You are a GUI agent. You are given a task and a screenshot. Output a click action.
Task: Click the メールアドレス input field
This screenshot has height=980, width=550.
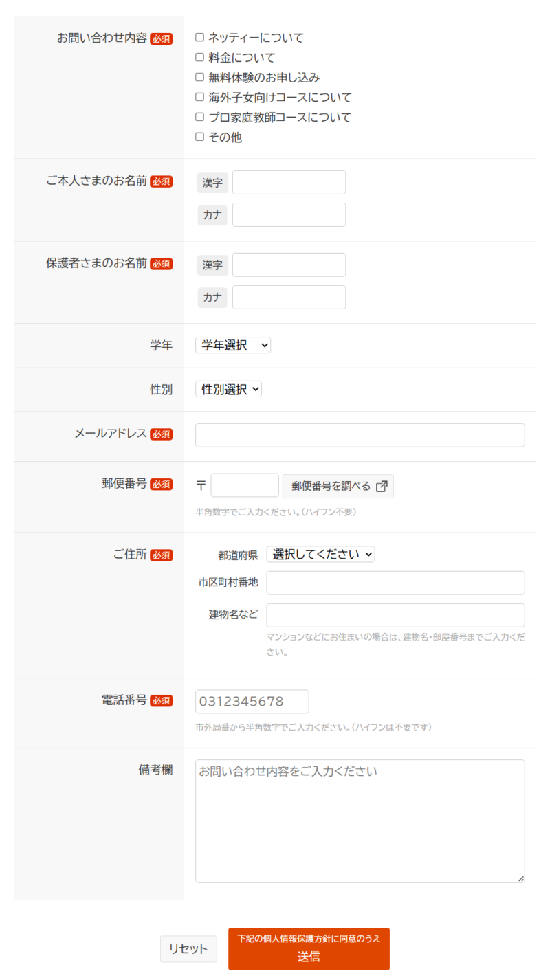click(x=360, y=436)
